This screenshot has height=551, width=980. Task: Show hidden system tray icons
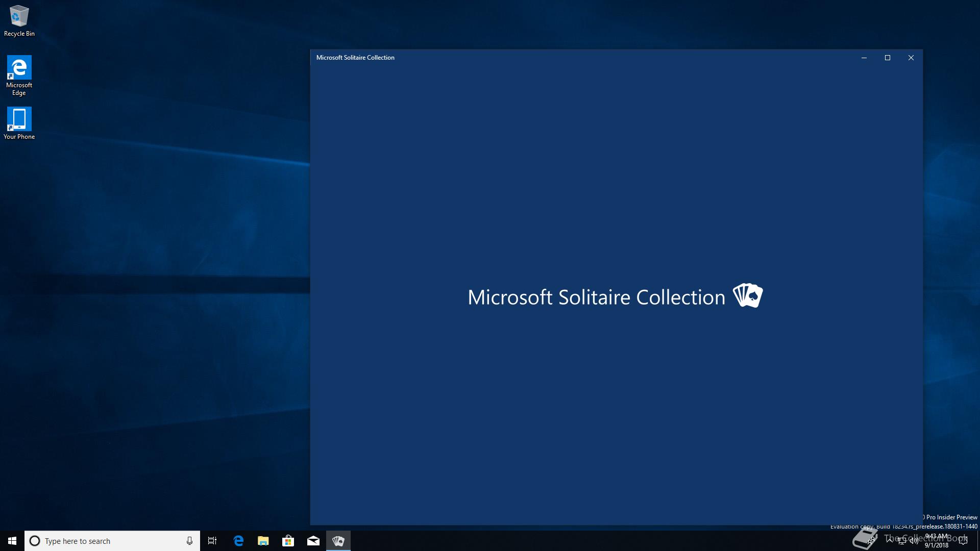(890, 541)
